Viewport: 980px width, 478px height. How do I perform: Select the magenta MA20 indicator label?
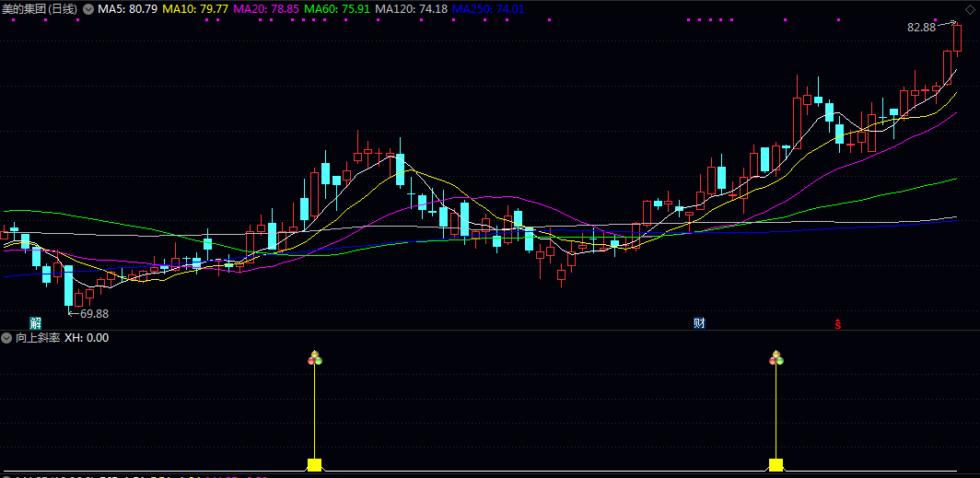(266, 8)
